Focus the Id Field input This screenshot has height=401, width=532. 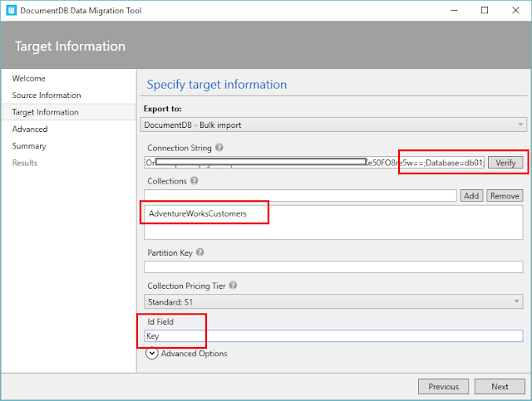click(333, 336)
